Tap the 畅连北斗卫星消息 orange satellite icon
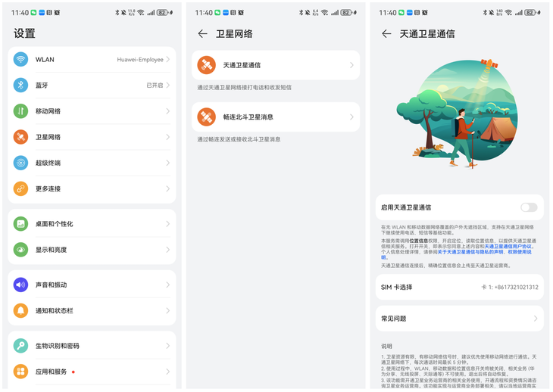This screenshot has width=553, height=392. [x=206, y=117]
